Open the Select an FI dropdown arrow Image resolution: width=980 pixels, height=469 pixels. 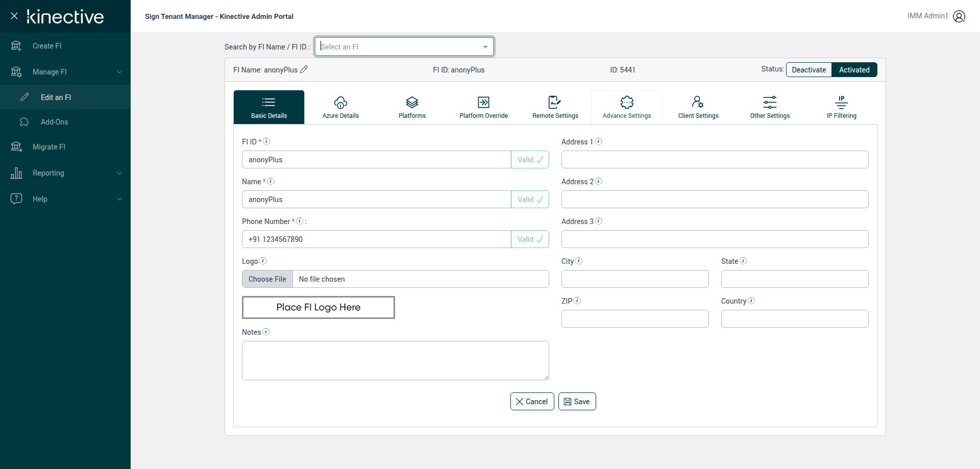[x=485, y=47]
